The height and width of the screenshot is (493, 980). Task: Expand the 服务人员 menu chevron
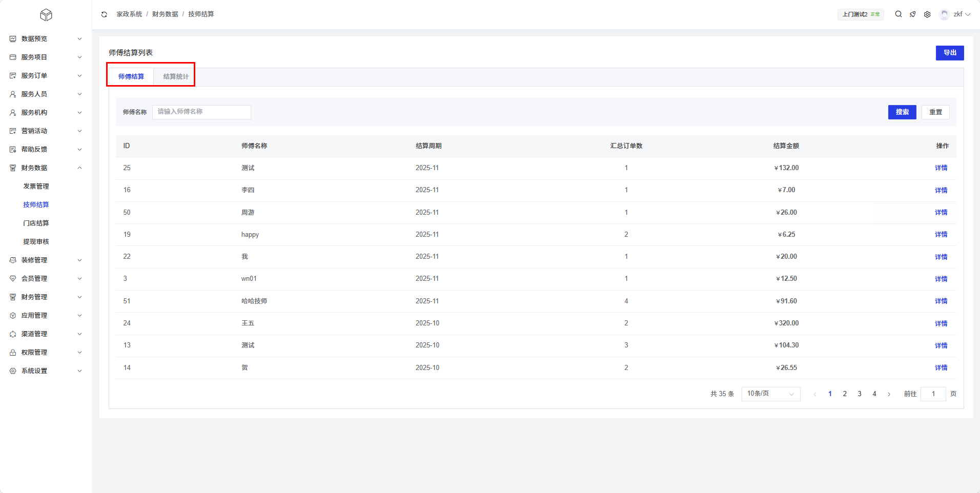pyautogui.click(x=79, y=94)
